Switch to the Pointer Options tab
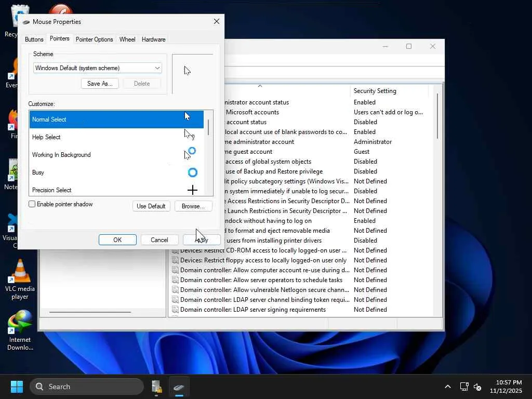 click(94, 39)
